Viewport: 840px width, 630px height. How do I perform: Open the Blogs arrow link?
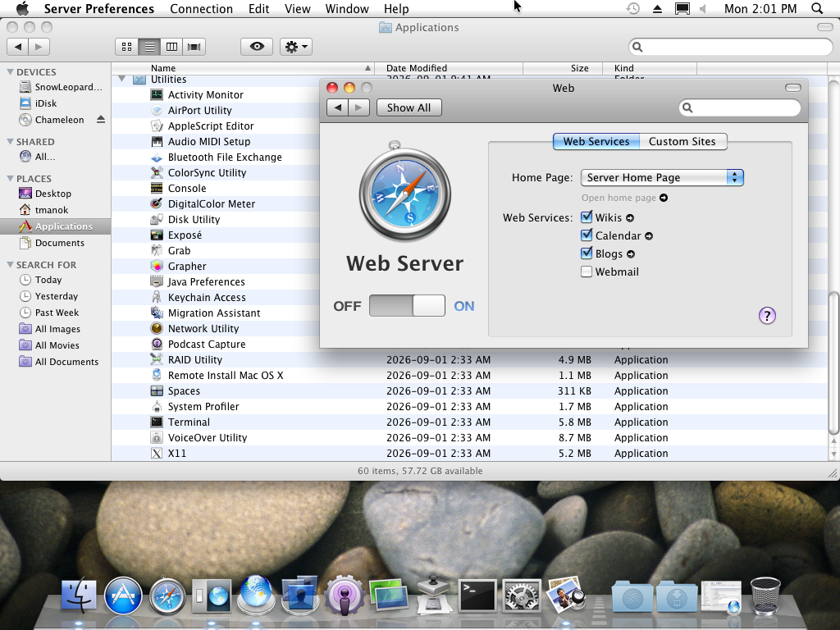631,254
